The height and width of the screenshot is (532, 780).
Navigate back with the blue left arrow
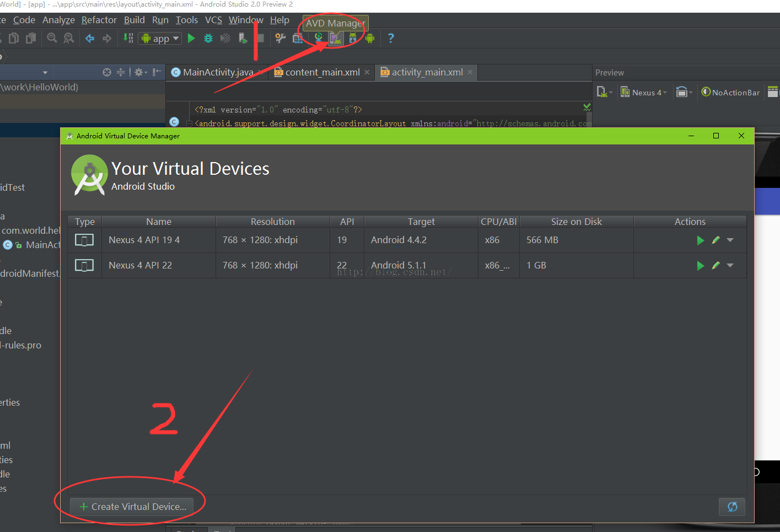click(x=90, y=38)
